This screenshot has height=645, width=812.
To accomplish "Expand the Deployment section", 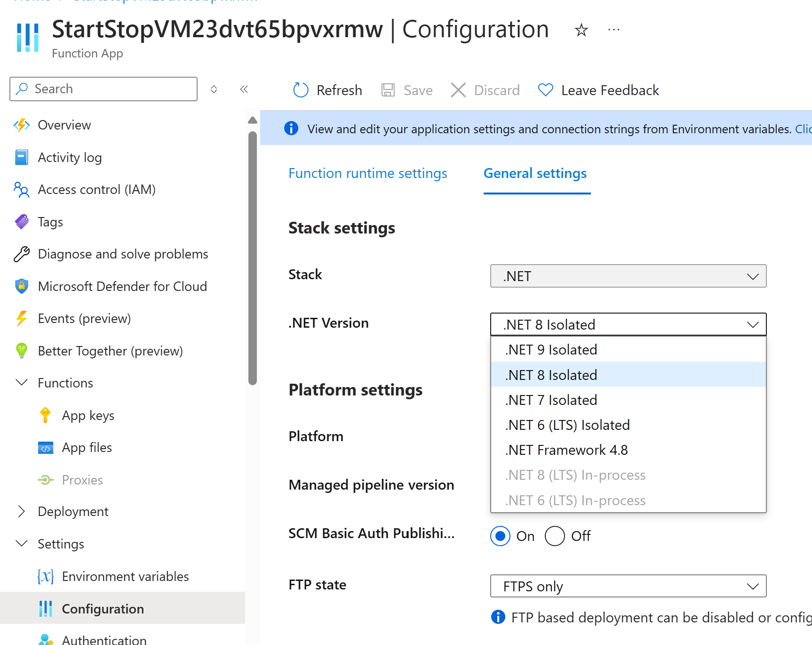I will [22, 512].
